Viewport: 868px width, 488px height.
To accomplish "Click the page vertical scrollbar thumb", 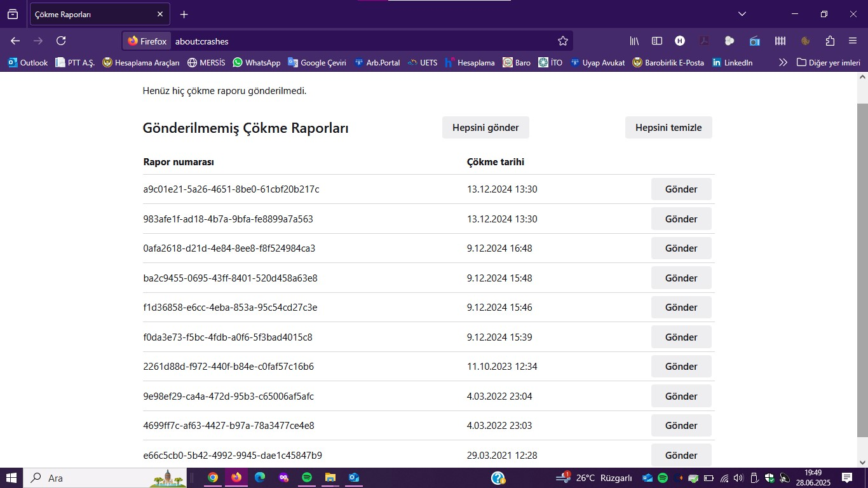I will point(862,267).
